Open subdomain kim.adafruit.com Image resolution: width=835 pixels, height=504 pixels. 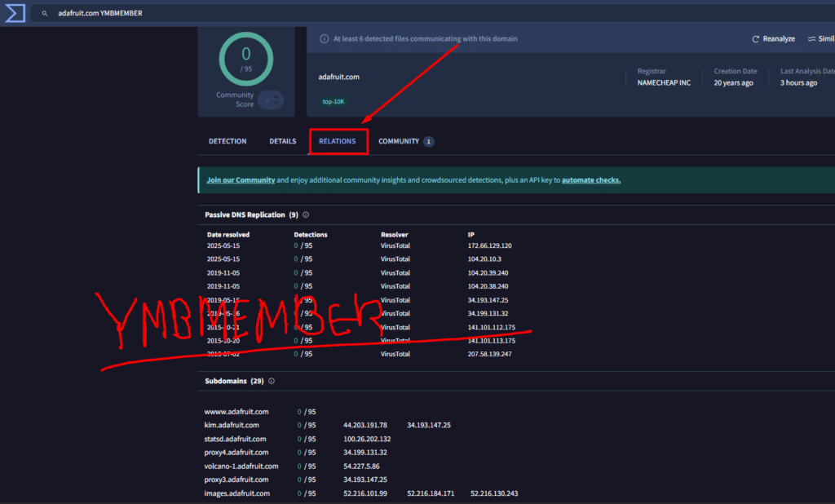click(232, 425)
